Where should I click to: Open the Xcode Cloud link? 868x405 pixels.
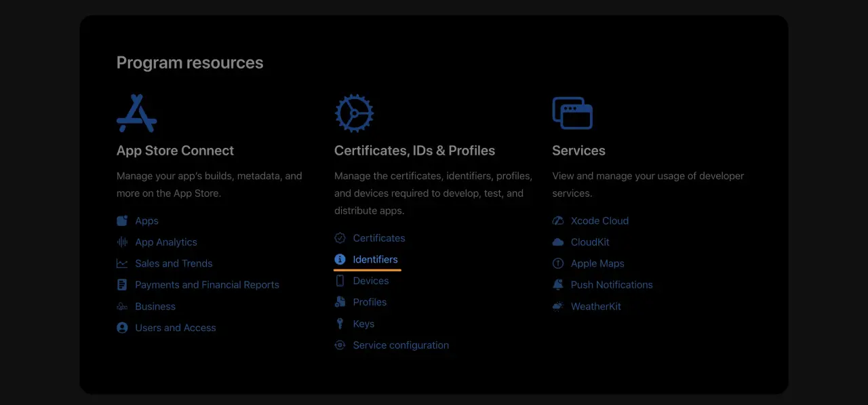click(599, 220)
